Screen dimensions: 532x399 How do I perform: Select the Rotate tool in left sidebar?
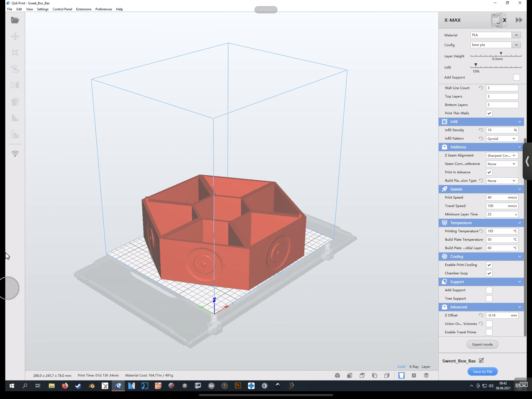pos(15,69)
